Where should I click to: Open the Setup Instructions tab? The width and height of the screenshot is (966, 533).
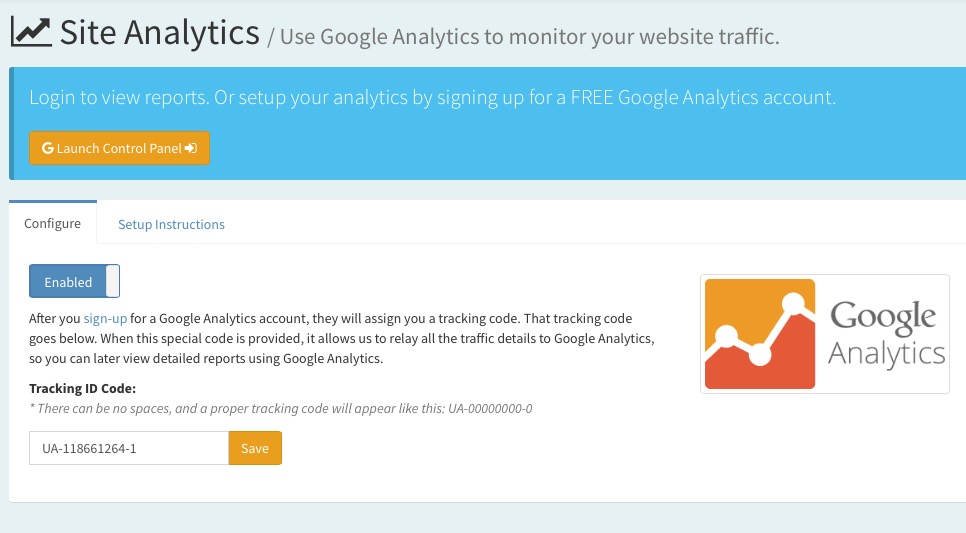[x=171, y=224]
